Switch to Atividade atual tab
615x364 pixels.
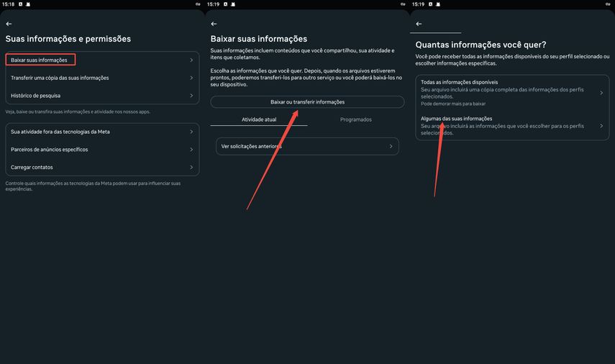click(259, 119)
